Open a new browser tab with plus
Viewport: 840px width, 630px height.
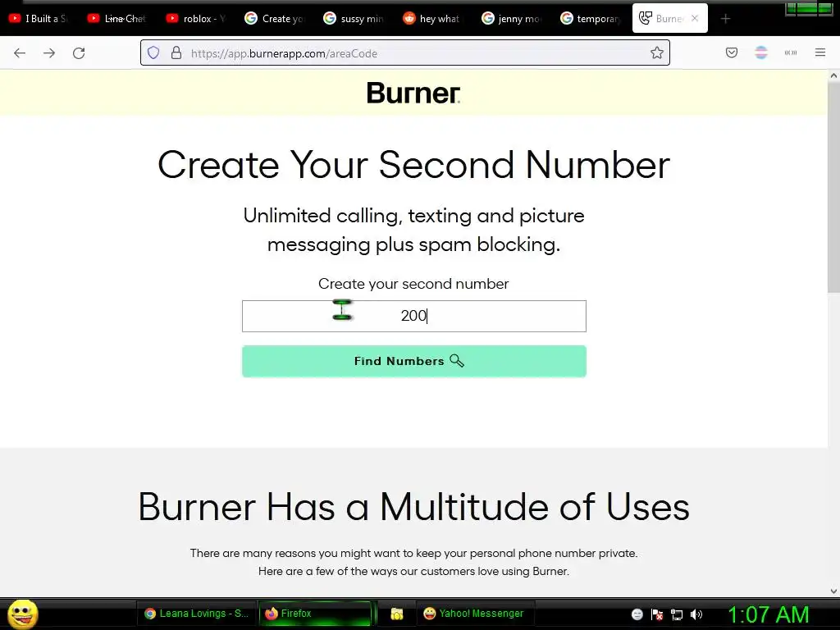coord(725,19)
